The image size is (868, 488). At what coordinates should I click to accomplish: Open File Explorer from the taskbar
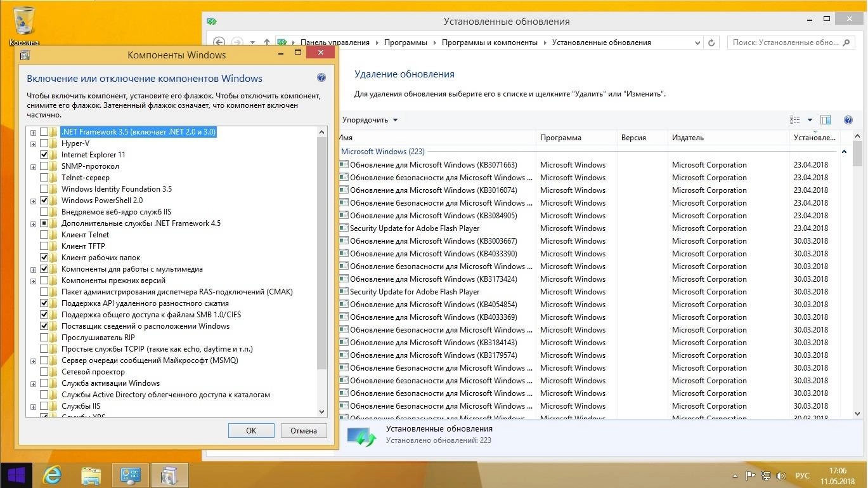coord(91,475)
